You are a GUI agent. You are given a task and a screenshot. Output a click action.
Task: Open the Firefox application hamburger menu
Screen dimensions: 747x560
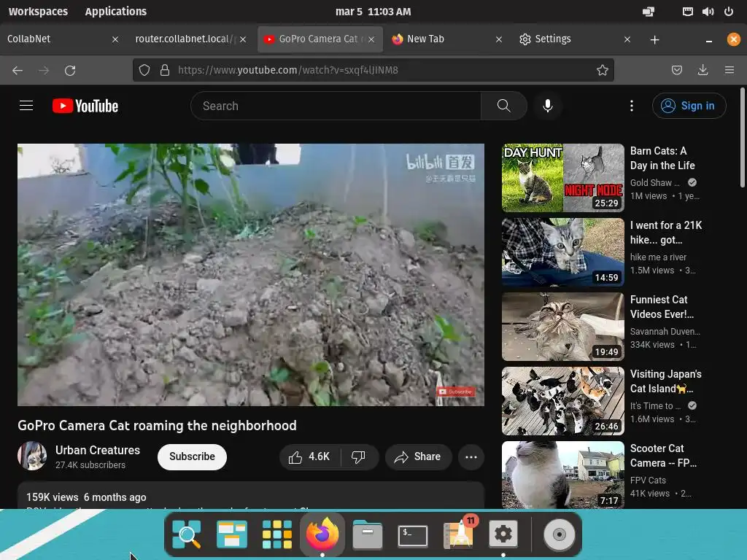click(x=729, y=71)
